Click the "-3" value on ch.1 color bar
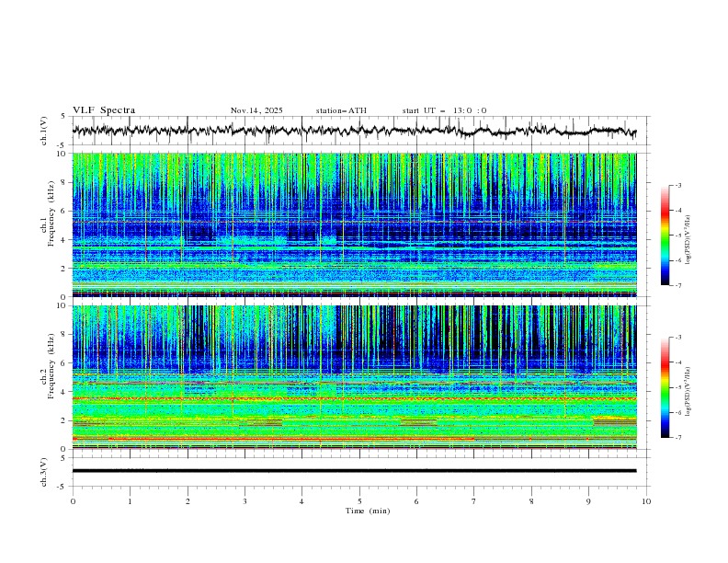This screenshot has height=563, width=728. pos(678,185)
